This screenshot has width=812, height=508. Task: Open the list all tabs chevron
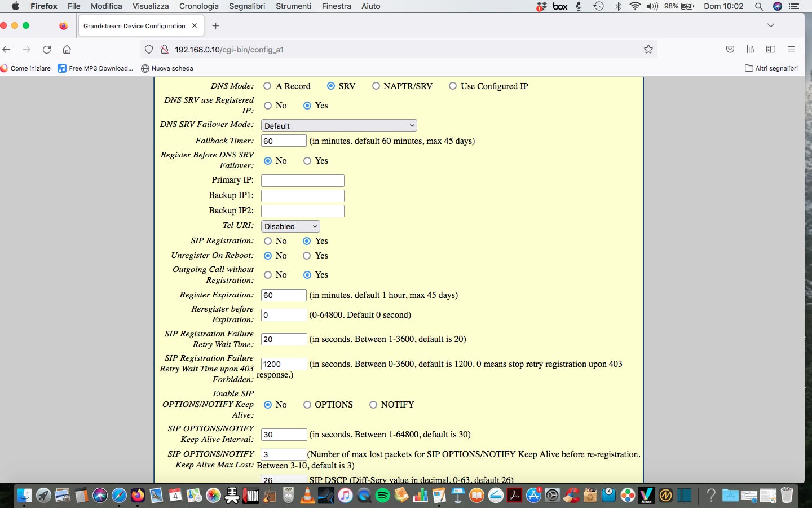pos(771,25)
